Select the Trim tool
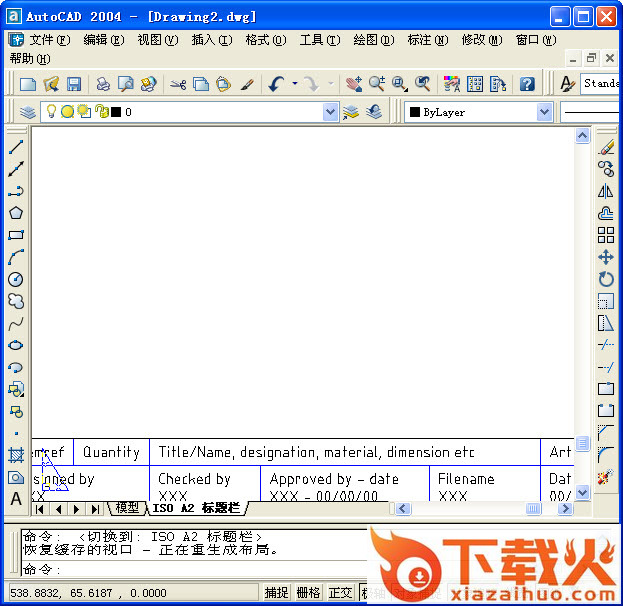The width and height of the screenshot is (623, 606). 606,345
